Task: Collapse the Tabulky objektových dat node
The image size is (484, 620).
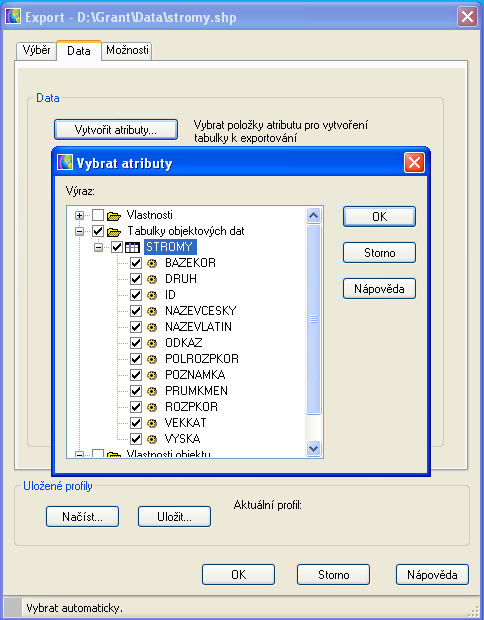Action: point(79,231)
